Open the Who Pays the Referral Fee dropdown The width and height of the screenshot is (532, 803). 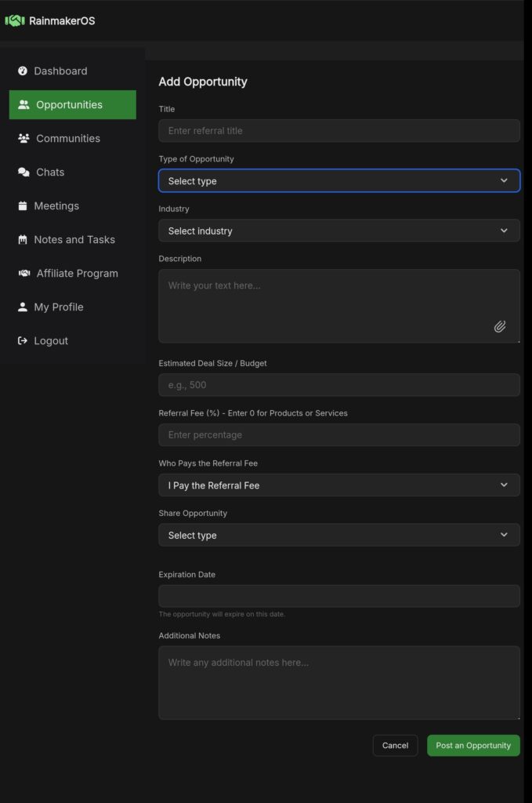point(338,485)
